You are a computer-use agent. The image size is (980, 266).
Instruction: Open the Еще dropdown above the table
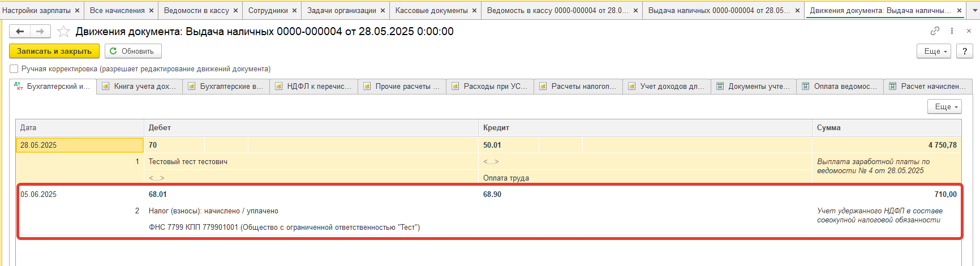pyautogui.click(x=944, y=106)
